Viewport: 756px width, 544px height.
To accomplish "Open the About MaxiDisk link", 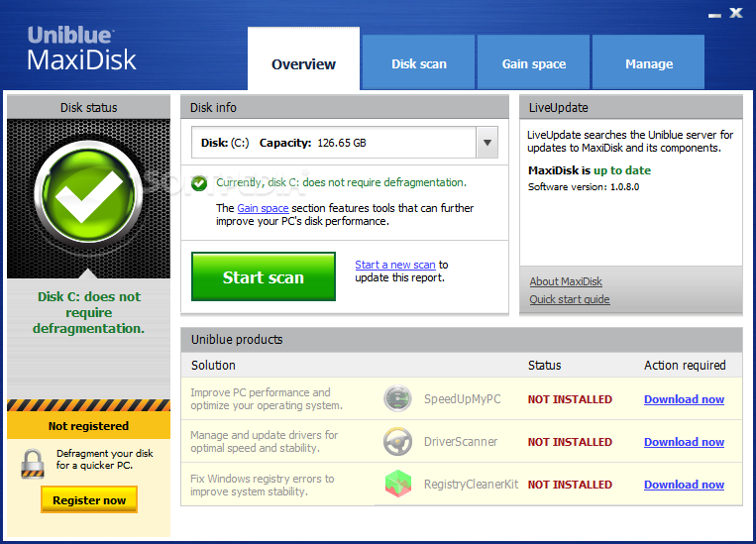I will click(566, 281).
